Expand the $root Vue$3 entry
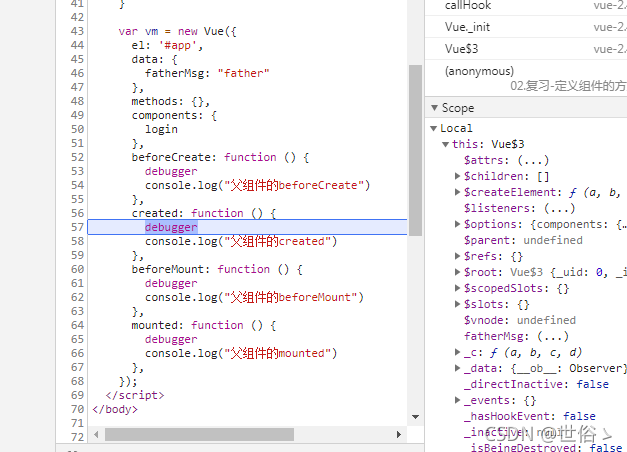Image resolution: width=627 pixels, height=452 pixels. click(457, 272)
